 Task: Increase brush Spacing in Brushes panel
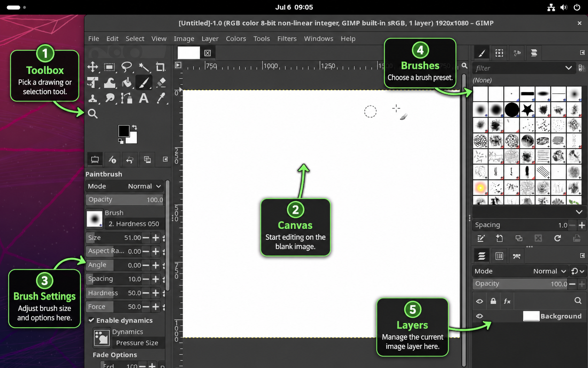click(582, 225)
